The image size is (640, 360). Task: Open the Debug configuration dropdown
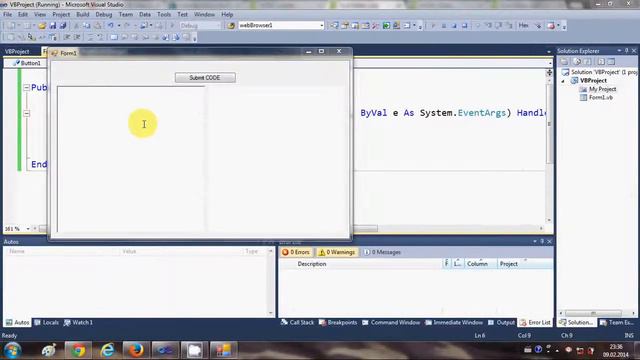pos(200,25)
